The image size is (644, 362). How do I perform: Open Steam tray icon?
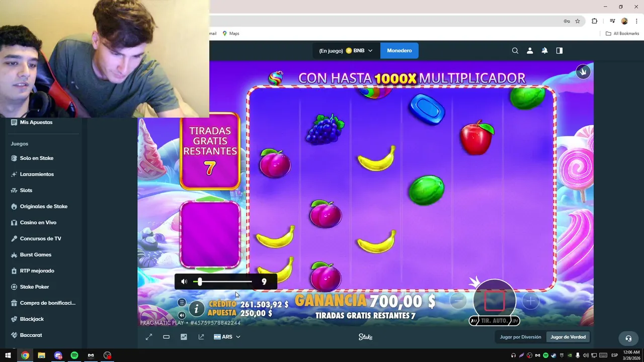click(x=553, y=355)
